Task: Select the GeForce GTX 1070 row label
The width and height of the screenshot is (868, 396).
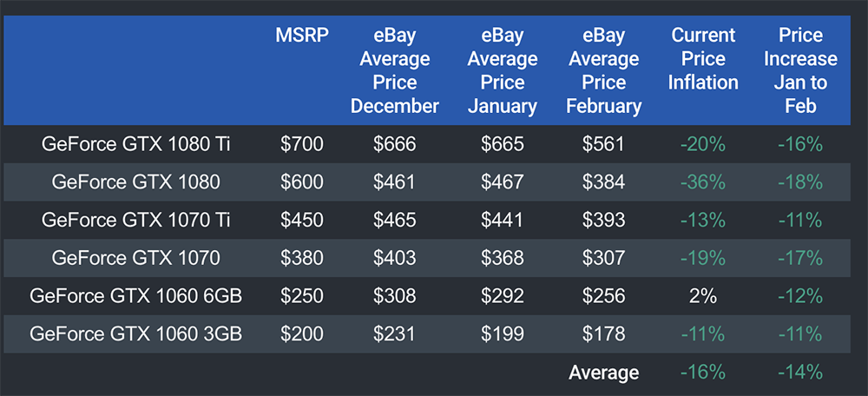Action: point(135,258)
